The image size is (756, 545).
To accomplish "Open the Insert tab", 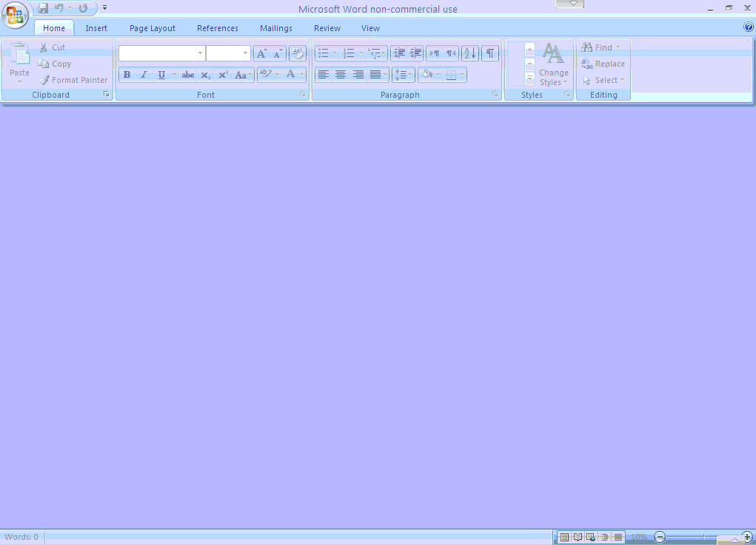I will [96, 28].
